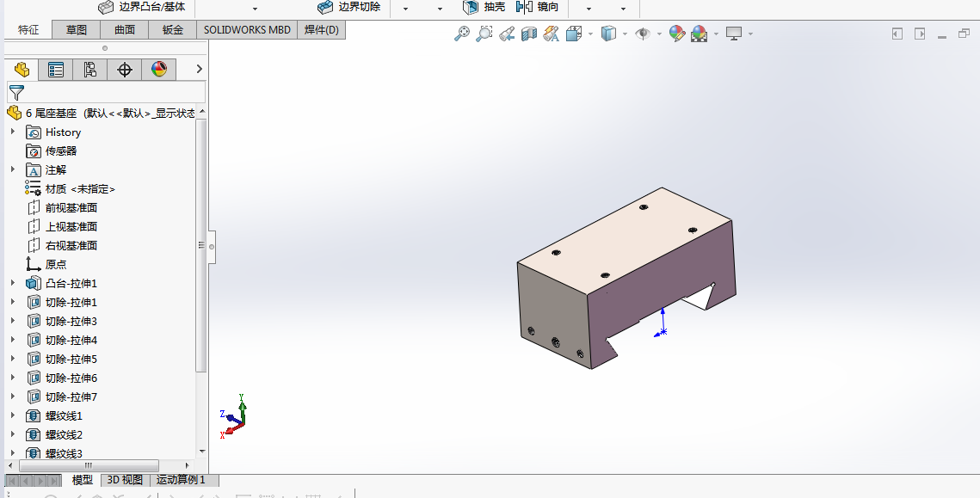Image resolution: width=980 pixels, height=498 pixels.
Task: Expand the 切除-拉伸6 feature node
Action: (13, 378)
